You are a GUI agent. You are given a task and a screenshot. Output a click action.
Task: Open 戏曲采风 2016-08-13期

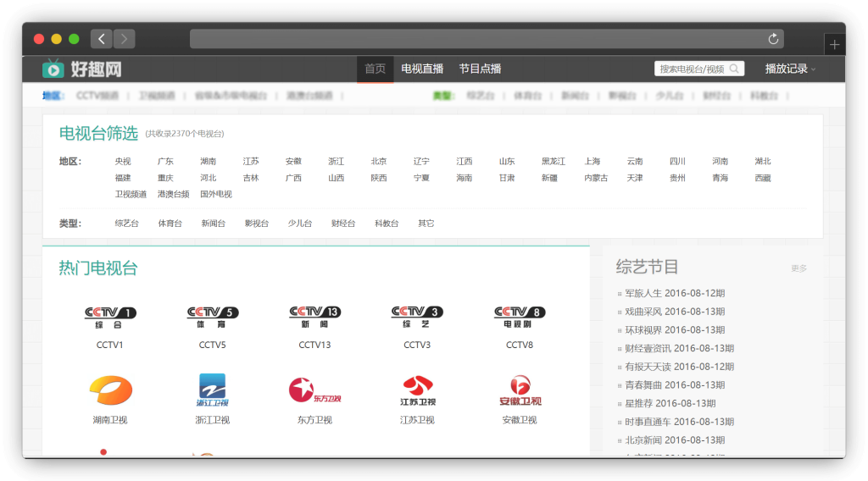click(675, 312)
